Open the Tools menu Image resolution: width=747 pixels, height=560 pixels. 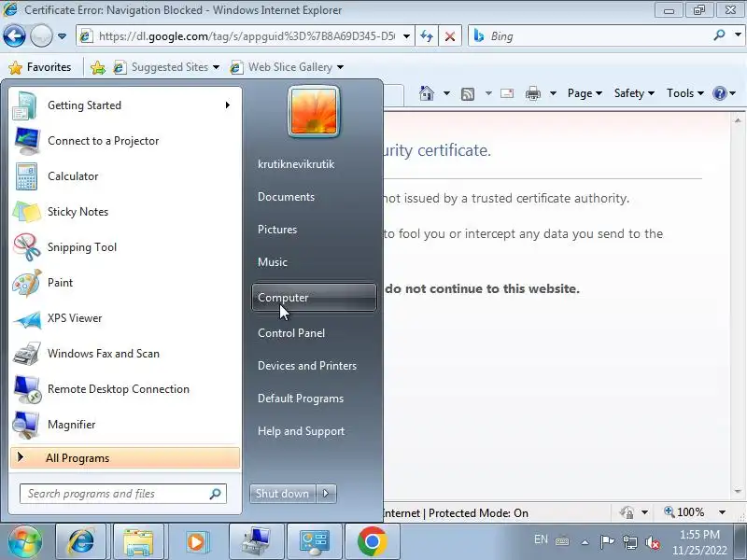point(685,93)
